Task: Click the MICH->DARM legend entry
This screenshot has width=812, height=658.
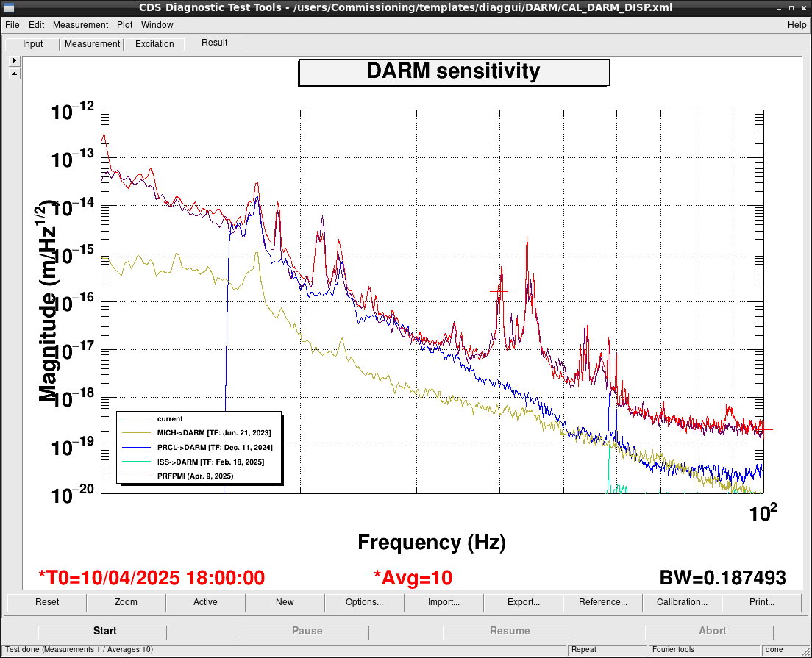Action: [x=214, y=433]
